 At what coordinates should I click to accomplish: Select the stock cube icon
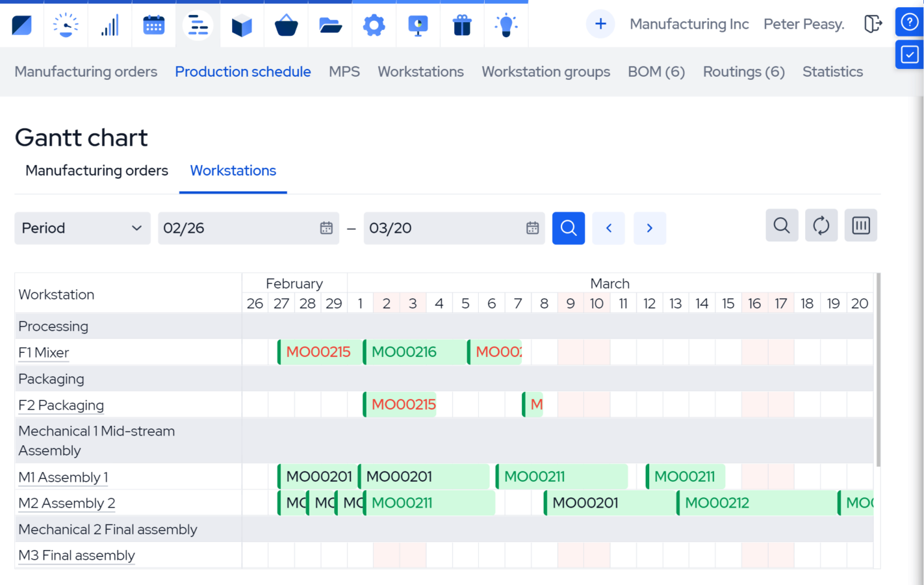click(x=242, y=25)
